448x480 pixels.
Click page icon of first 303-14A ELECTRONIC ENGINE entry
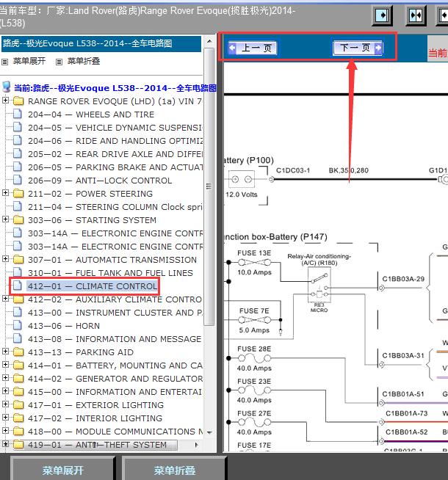18,233
